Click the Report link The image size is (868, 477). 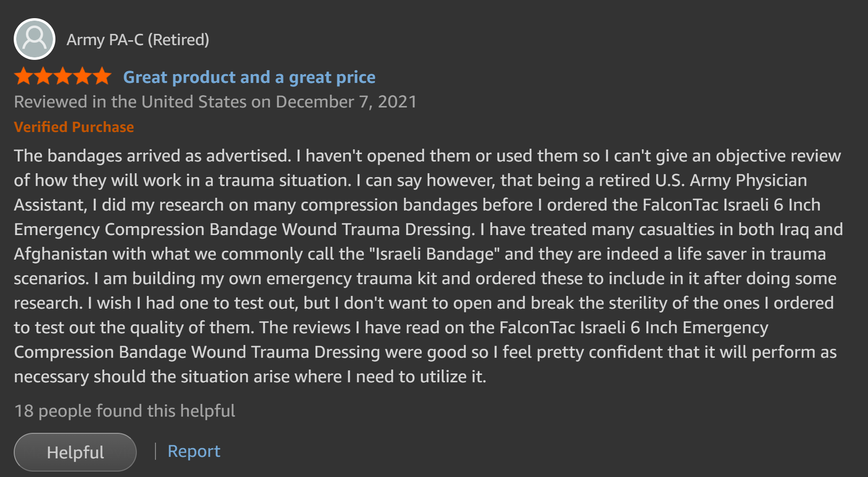coord(194,451)
